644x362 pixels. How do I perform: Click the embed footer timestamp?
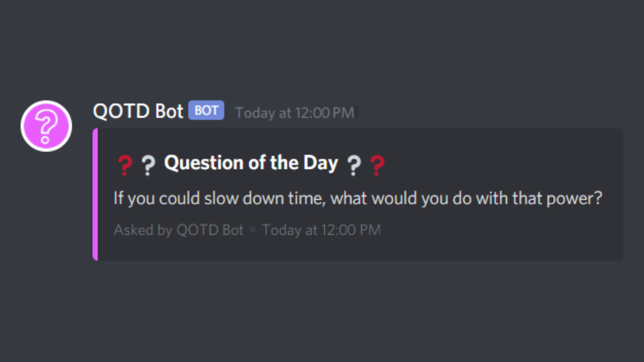pos(322,230)
